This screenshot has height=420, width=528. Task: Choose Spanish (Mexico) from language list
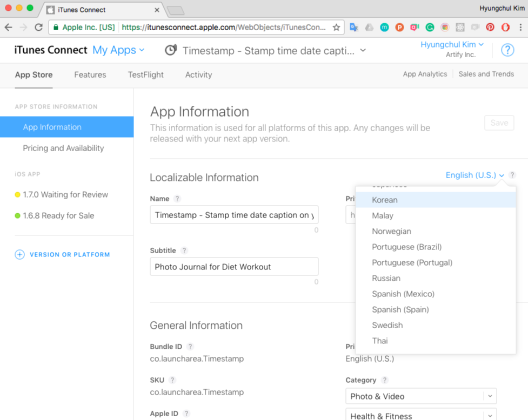(436, 294)
